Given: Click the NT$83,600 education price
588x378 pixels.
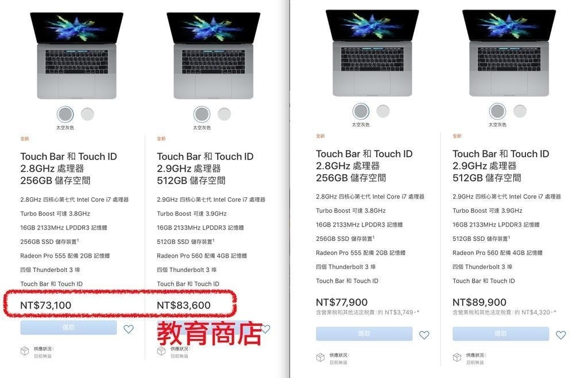Looking at the screenshot, I should pos(184,305).
